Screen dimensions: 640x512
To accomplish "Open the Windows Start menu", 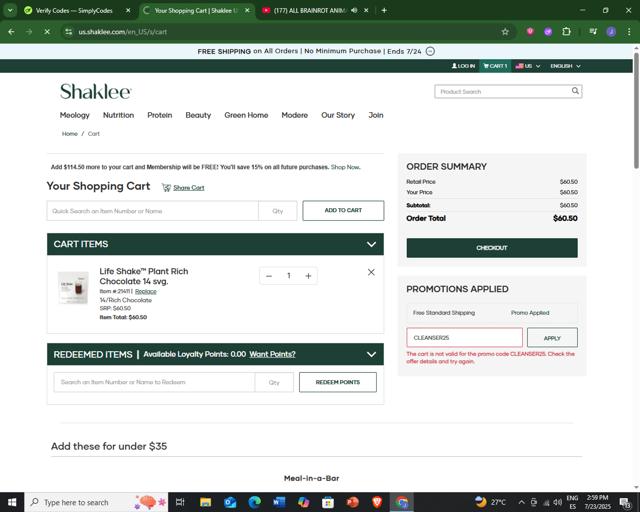I will click(12, 502).
